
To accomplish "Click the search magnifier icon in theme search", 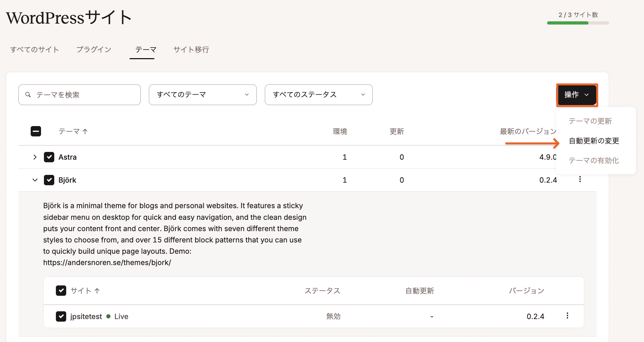I will click(28, 95).
